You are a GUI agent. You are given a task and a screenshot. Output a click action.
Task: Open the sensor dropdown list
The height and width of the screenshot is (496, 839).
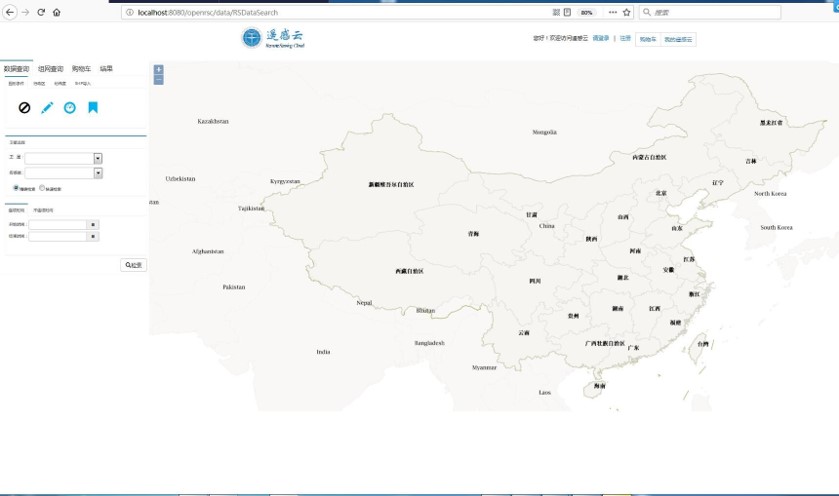pyautogui.click(x=98, y=173)
